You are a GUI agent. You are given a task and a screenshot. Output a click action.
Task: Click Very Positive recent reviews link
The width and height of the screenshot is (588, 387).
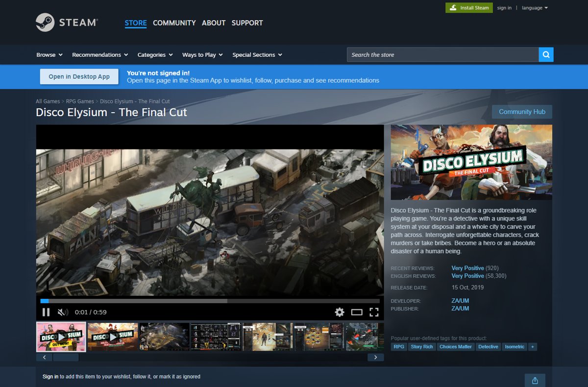[467, 268]
